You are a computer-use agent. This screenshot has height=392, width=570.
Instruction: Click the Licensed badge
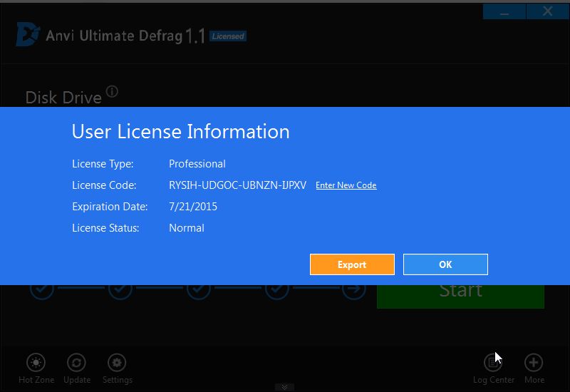click(228, 36)
